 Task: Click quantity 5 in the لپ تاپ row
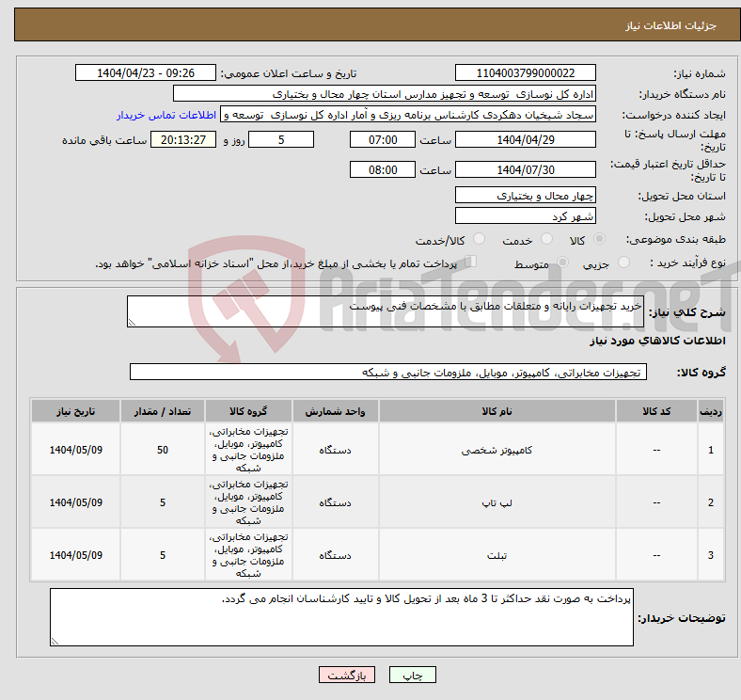point(163,502)
